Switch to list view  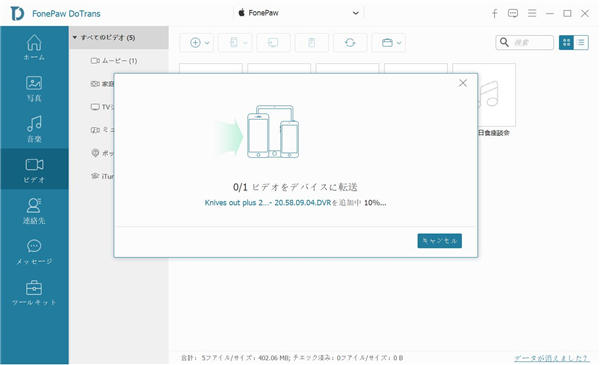click(581, 42)
